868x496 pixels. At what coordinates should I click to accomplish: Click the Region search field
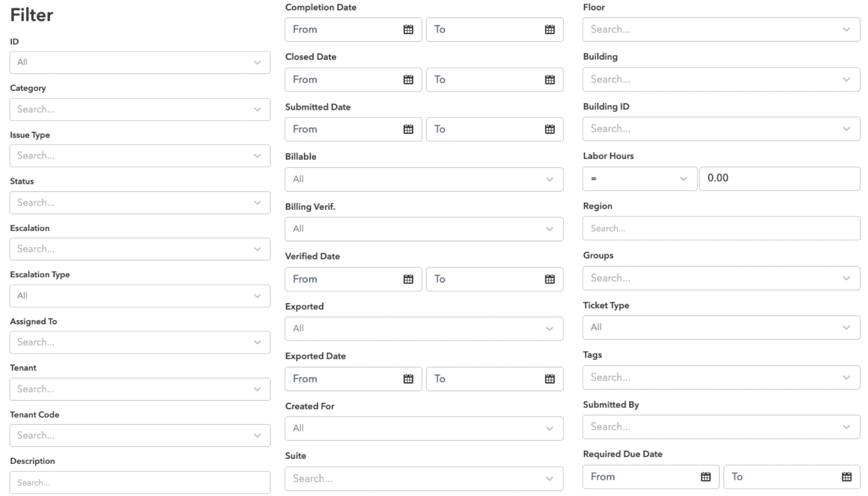point(721,228)
